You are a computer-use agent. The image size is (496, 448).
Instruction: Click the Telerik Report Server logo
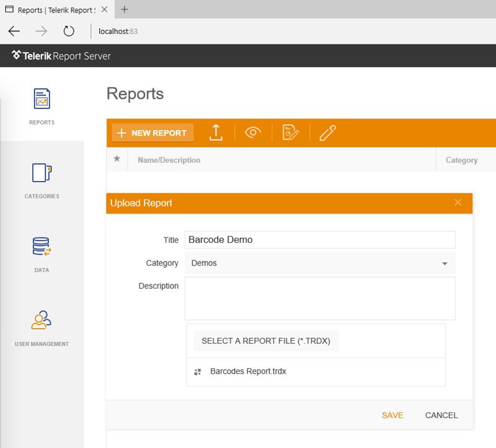pos(61,56)
